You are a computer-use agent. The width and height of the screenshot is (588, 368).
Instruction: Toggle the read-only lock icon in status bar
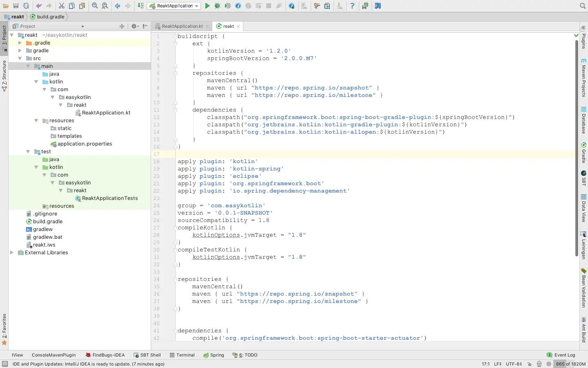[529, 364]
